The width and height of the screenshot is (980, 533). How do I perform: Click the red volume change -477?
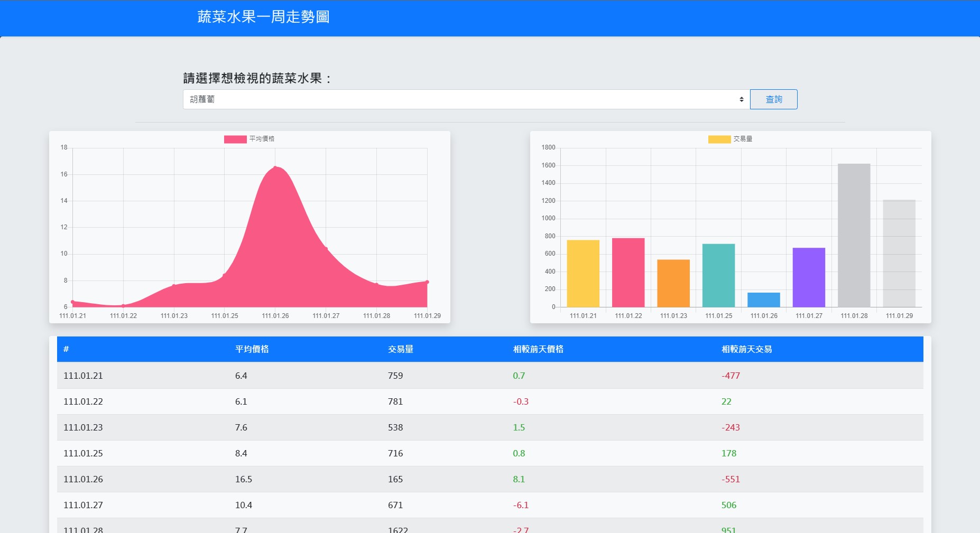pyautogui.click(x=731, y=376)
